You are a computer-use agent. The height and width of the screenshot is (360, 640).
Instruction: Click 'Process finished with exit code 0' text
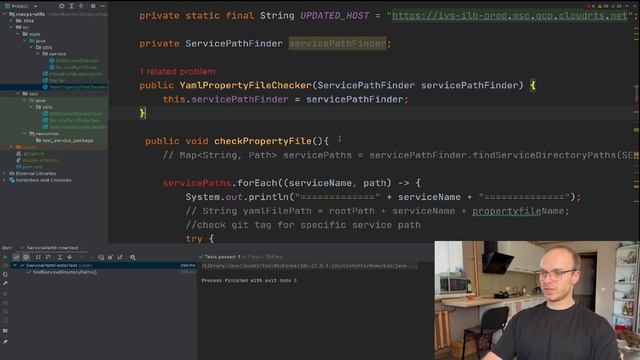(249, 280)
